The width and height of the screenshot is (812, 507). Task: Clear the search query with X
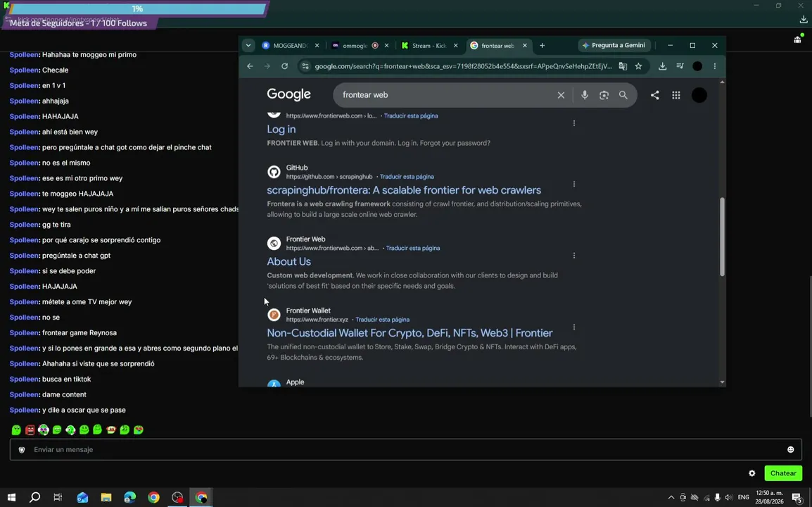click(561, 95)
